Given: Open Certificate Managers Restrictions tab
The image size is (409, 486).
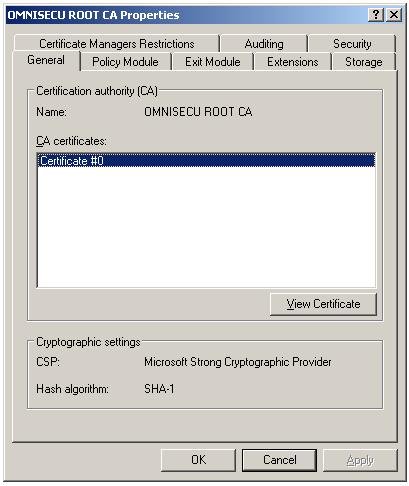Looking at the screenshot, I should click(117, 44).
